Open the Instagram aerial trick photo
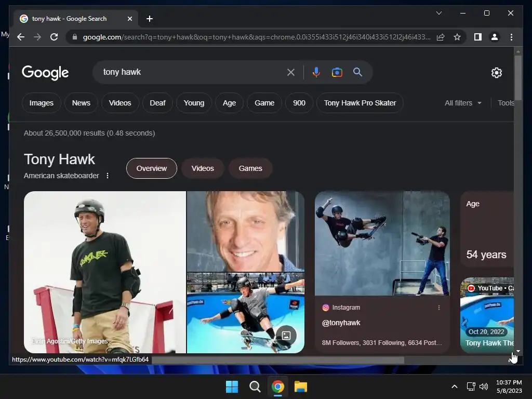532x399 pixels. pyautogui.click(x=382, y=244)
